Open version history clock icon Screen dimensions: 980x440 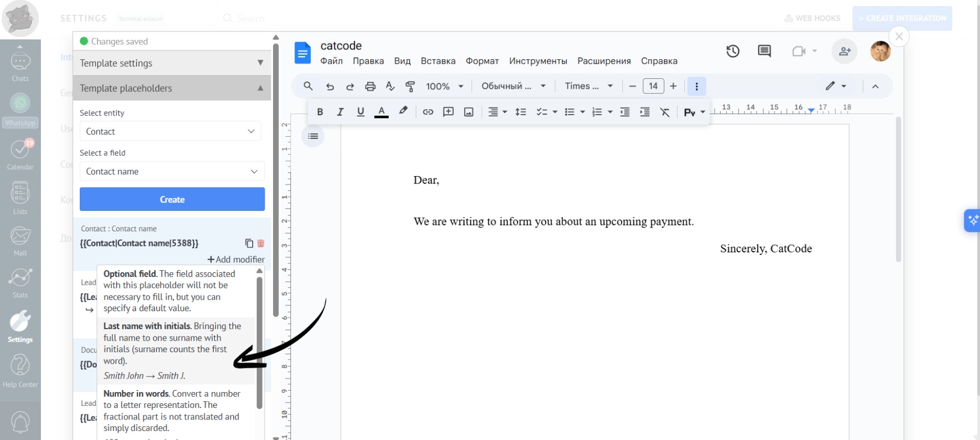click(733, 51)
